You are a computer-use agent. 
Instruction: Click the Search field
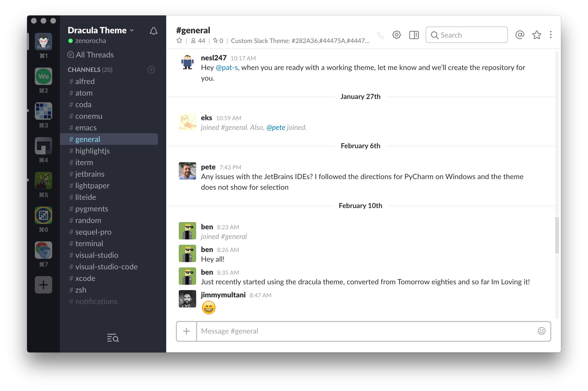pyautogui.click(x=466, y=35)
